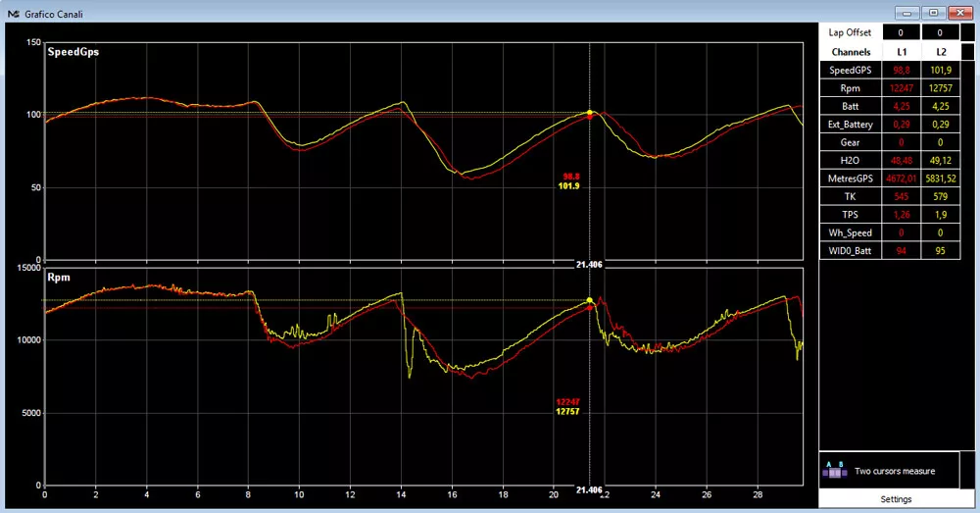
Task: Click WID0_Batt L1 value 94
Action: 902,251
